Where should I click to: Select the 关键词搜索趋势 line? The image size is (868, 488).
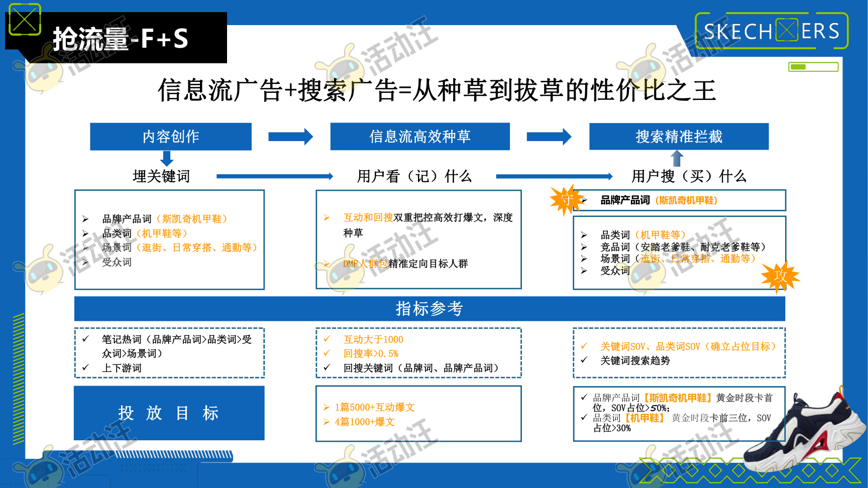point(635,360)
